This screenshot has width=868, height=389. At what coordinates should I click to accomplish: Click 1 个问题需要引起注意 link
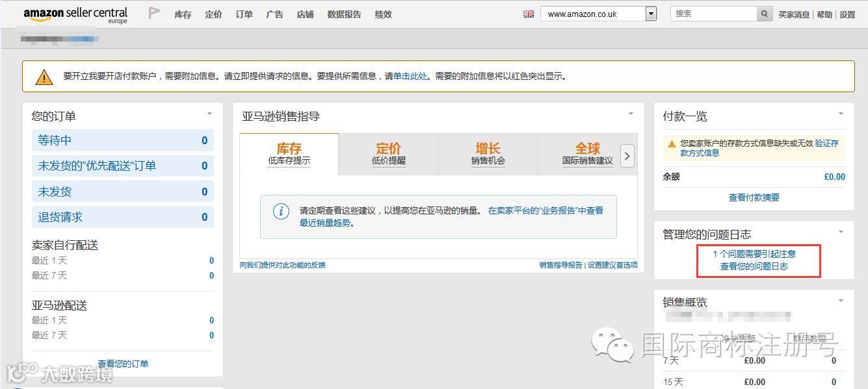pos(754,254)
